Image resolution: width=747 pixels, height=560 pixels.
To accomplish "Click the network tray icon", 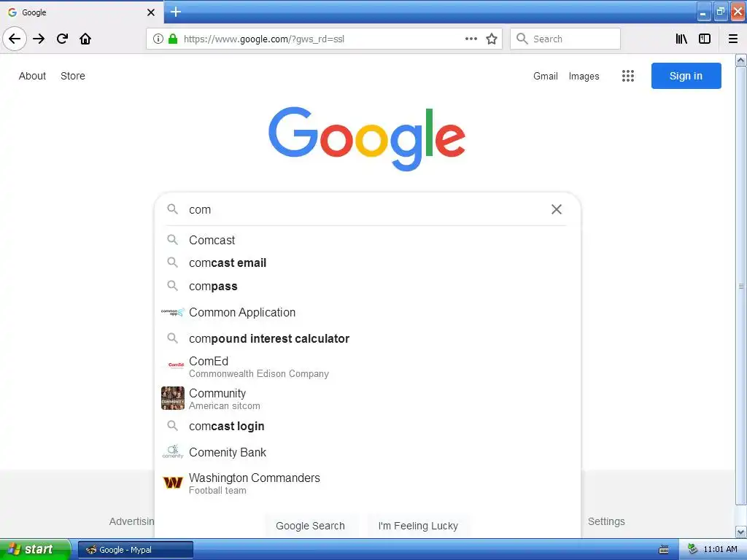I will click(x=693, y=549).
